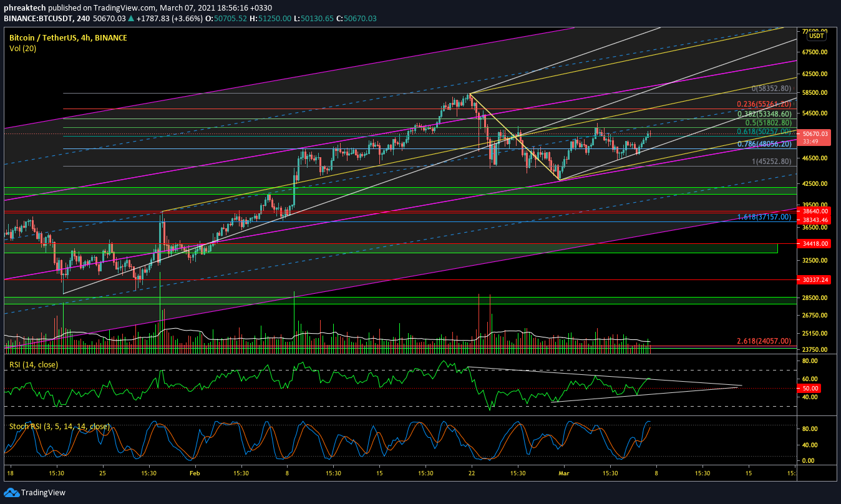Click the TradingView cloud logo icon
Viewport: 841px width, 504px height.
(11, 493)
